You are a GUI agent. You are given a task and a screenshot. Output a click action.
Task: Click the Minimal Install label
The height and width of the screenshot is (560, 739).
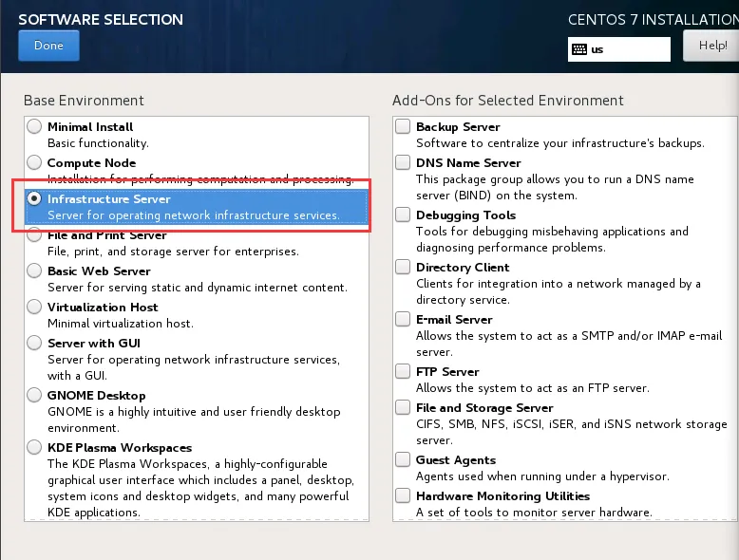pyautogui.click(x=90, y=126)
